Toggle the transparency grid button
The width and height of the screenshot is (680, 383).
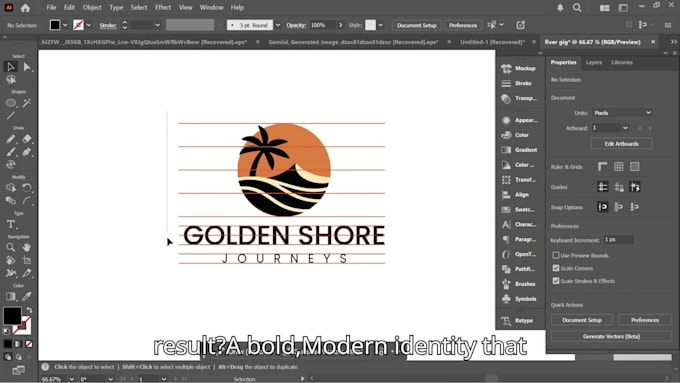coord(634,167)
